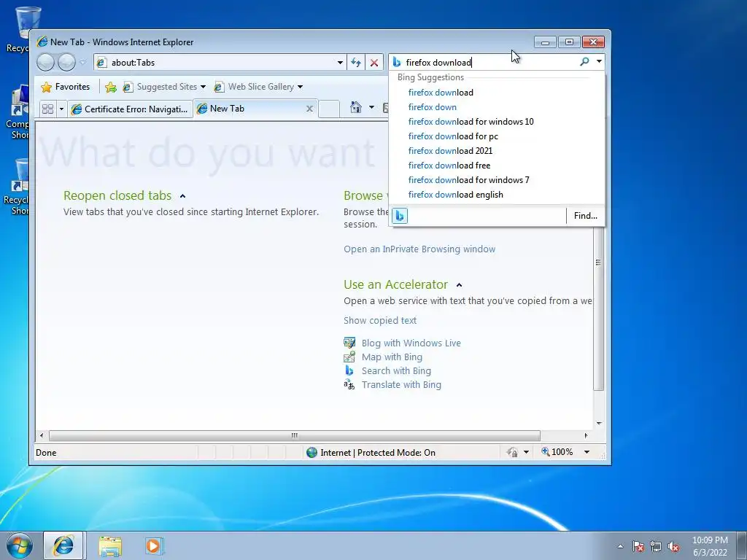747x560 pixels.
Task: Open the Web Slice Gallery dropdown
Action: (258, 87)
